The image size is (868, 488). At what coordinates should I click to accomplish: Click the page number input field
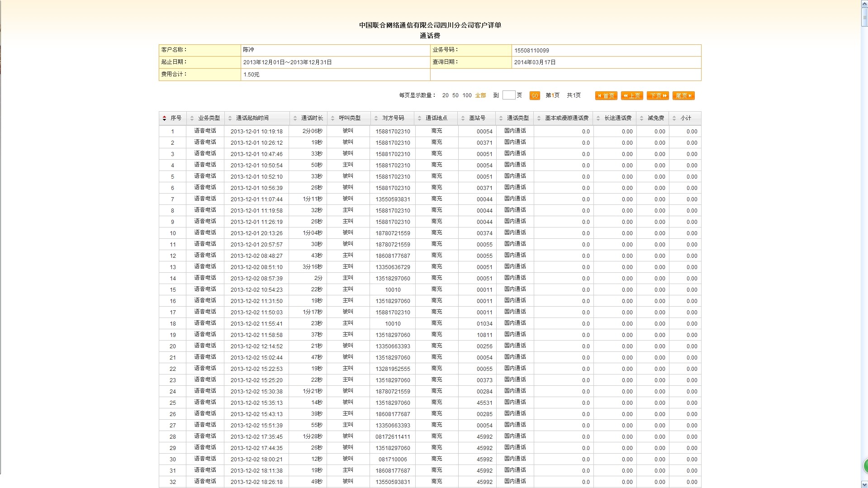pyautogui.click(x=509, y=95)
